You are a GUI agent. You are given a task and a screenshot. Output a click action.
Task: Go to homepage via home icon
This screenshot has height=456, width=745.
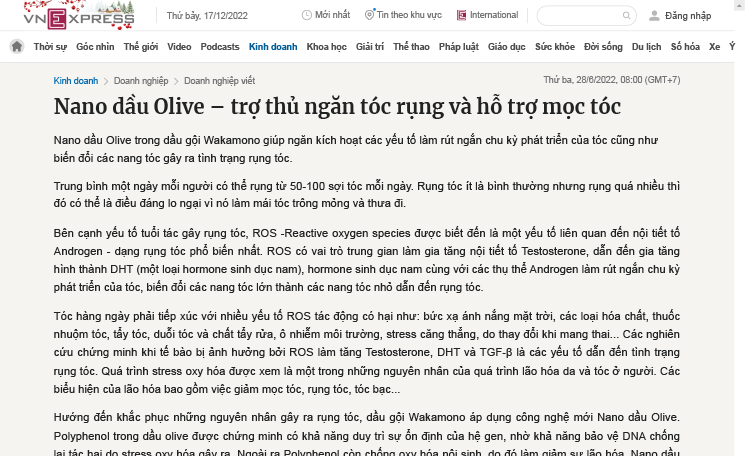point(17,47)
